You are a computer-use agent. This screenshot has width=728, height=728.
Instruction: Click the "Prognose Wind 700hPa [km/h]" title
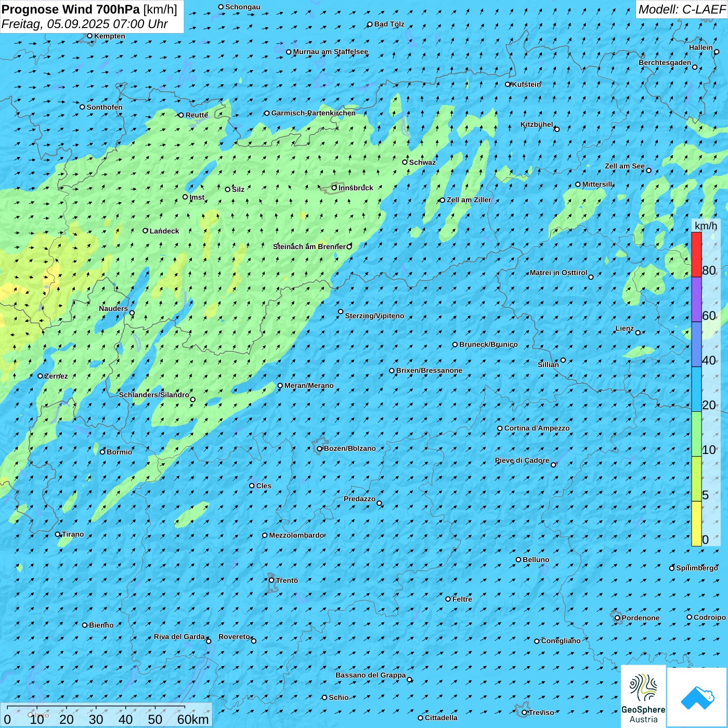coord(89,9)
